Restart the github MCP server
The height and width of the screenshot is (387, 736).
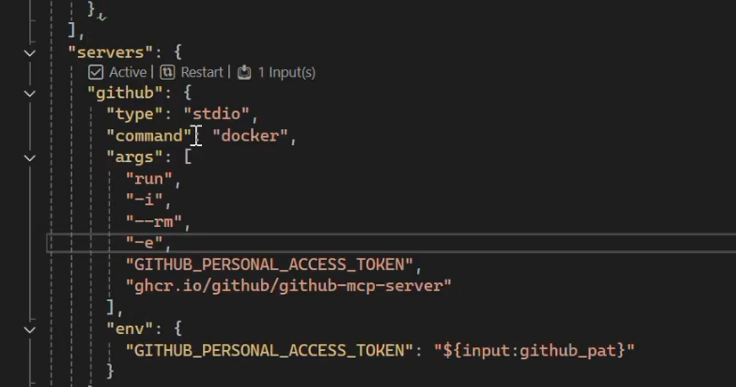[202, 72]
